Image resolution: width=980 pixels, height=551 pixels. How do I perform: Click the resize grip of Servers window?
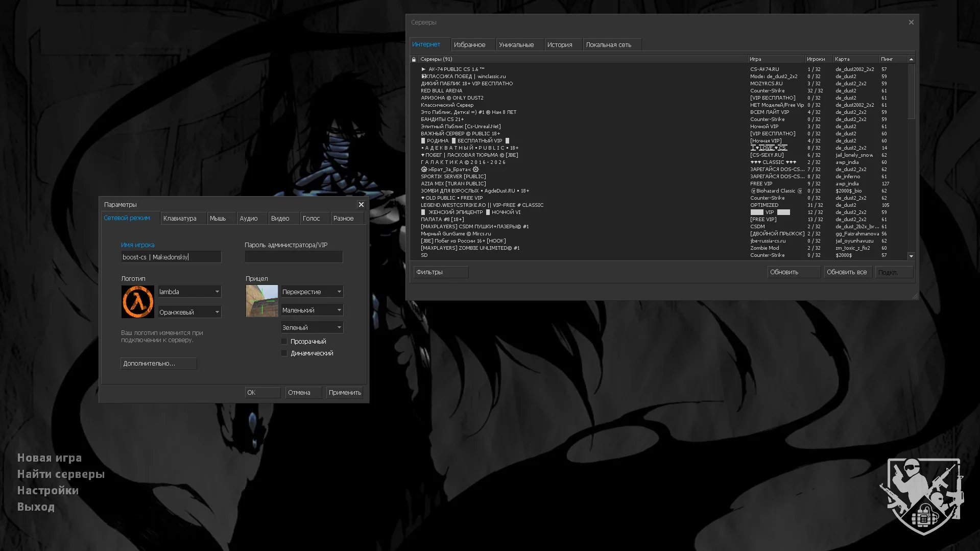(914, 296)
